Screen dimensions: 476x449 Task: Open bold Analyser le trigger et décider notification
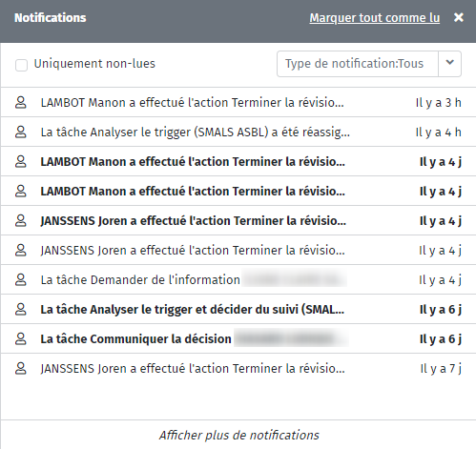click(238, 309)
